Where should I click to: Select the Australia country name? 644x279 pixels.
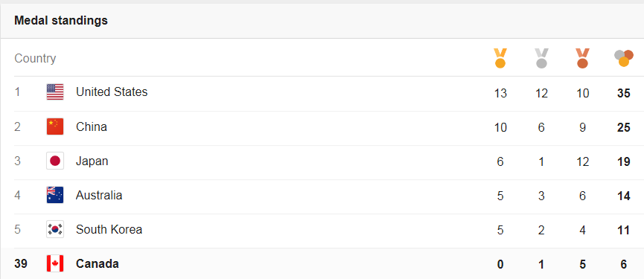[99, 195]
